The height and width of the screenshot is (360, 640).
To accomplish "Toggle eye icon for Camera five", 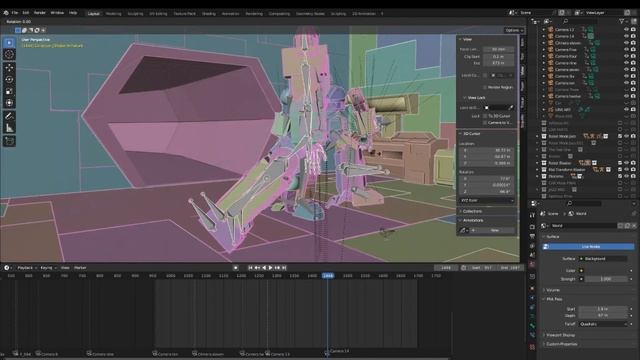I will point(627,50).
